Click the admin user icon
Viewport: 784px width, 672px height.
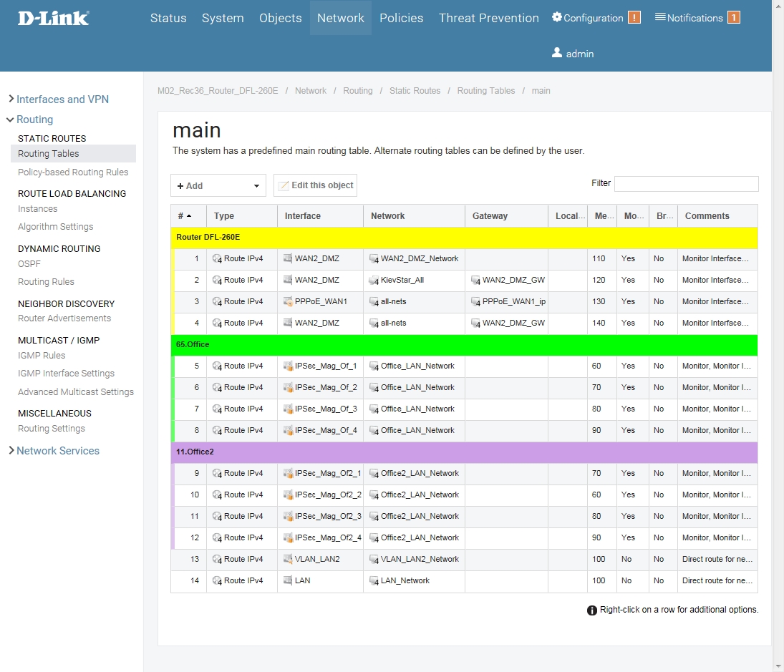pyautogui.click(x=557, y=53)
